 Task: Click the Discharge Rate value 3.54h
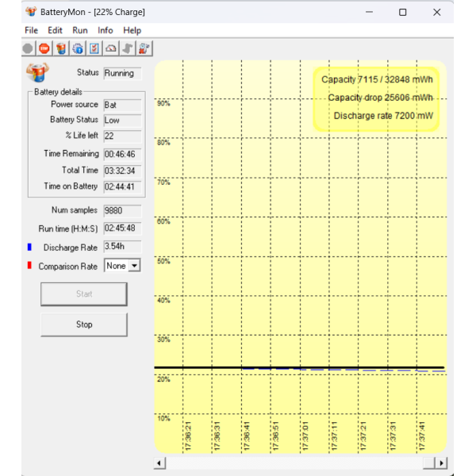coord(122,246)
